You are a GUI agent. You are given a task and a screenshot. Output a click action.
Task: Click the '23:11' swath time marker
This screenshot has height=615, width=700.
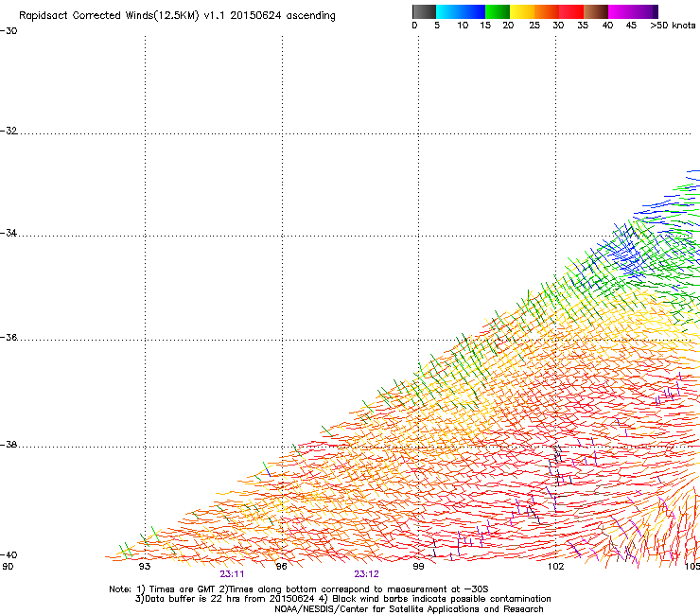pos(232,574)
